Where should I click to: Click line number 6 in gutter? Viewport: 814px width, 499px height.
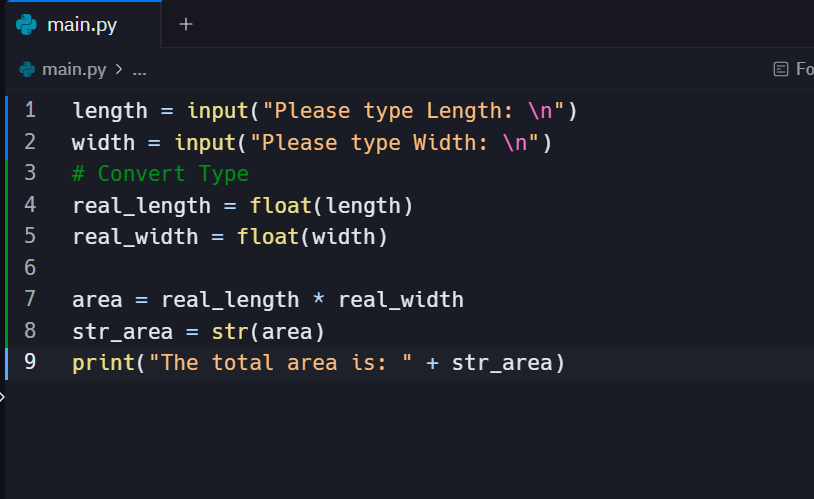pos(30,268)
